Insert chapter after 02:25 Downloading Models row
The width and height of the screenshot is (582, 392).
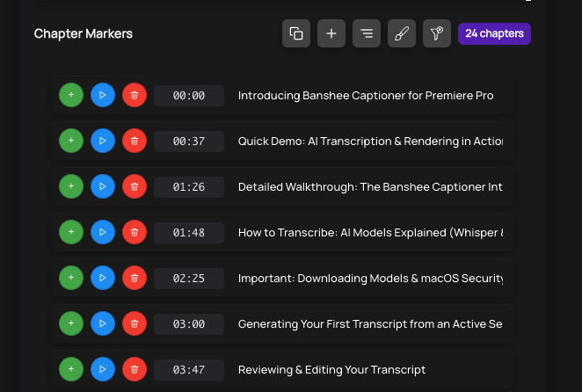point(71,278)
